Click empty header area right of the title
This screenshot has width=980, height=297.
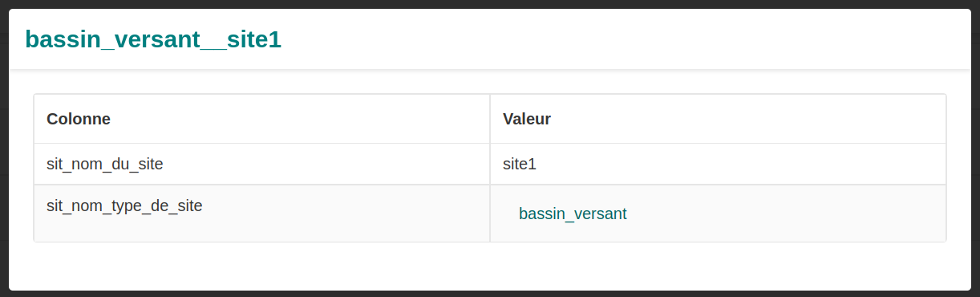click(626, 39)
